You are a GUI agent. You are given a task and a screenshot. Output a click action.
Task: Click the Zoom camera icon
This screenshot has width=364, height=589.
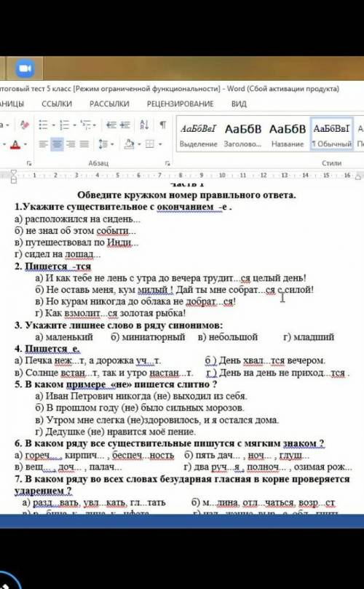(25, 68)
